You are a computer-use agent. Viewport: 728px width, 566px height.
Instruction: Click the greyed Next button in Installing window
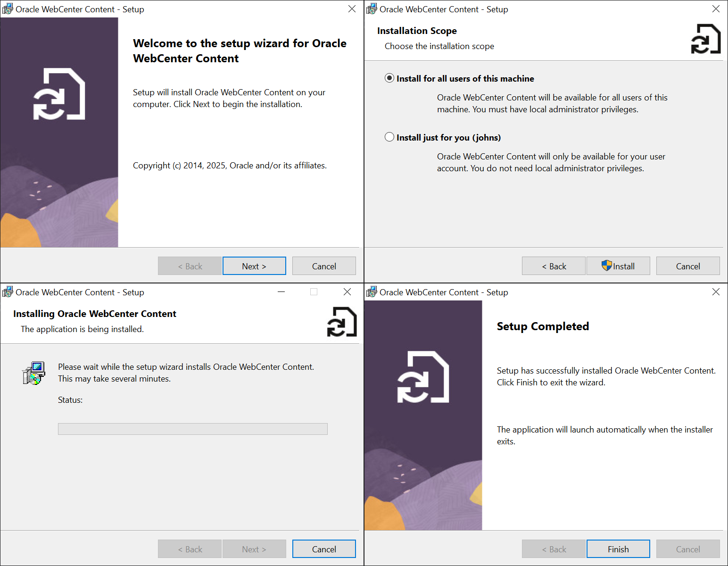coord(254,549)
